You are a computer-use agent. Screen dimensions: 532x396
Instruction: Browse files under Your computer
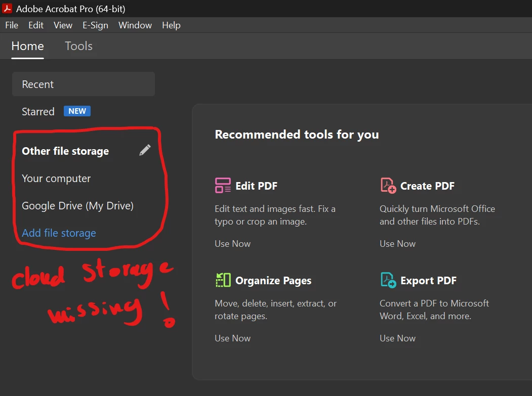click(56, 179)
